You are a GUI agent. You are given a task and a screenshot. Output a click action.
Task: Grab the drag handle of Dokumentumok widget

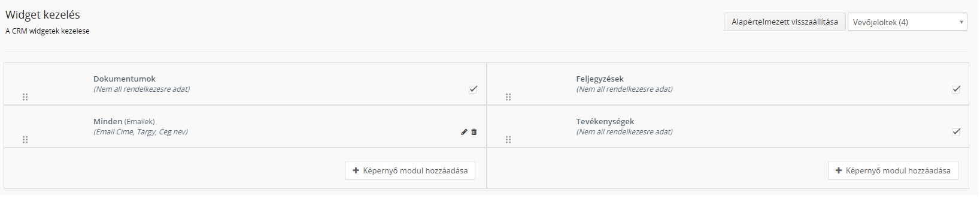point(25,97)
